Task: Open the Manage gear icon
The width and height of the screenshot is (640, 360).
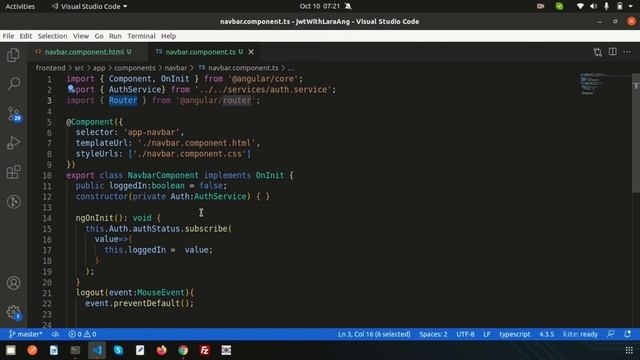Action: click(13, 312)
